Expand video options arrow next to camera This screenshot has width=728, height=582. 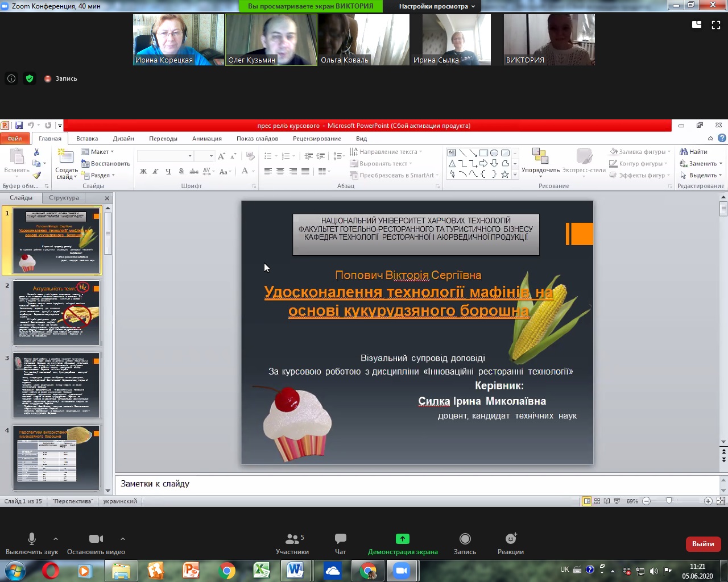[x=123, y=539]
